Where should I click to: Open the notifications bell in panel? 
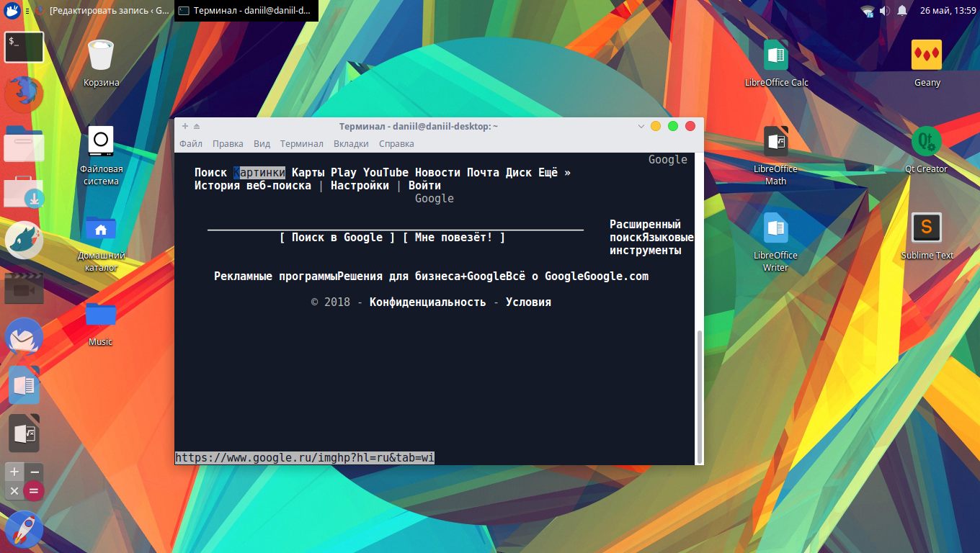tap(902, 11)
